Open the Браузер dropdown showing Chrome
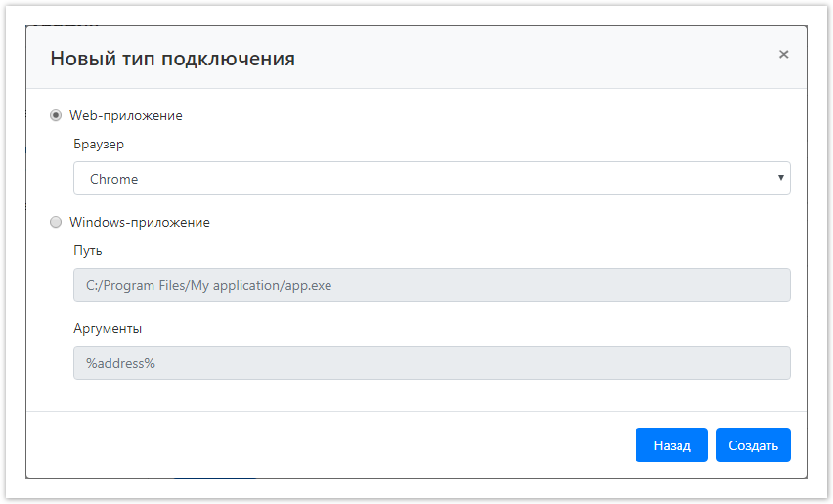This screenshot has height=504, width=833. tap(430, 179)
